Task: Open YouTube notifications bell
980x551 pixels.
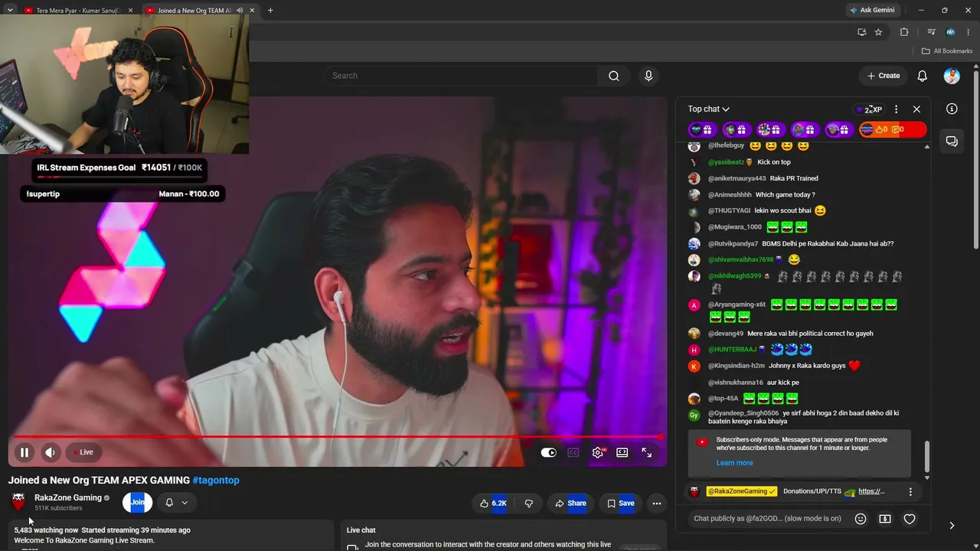Action: [923, 76]
